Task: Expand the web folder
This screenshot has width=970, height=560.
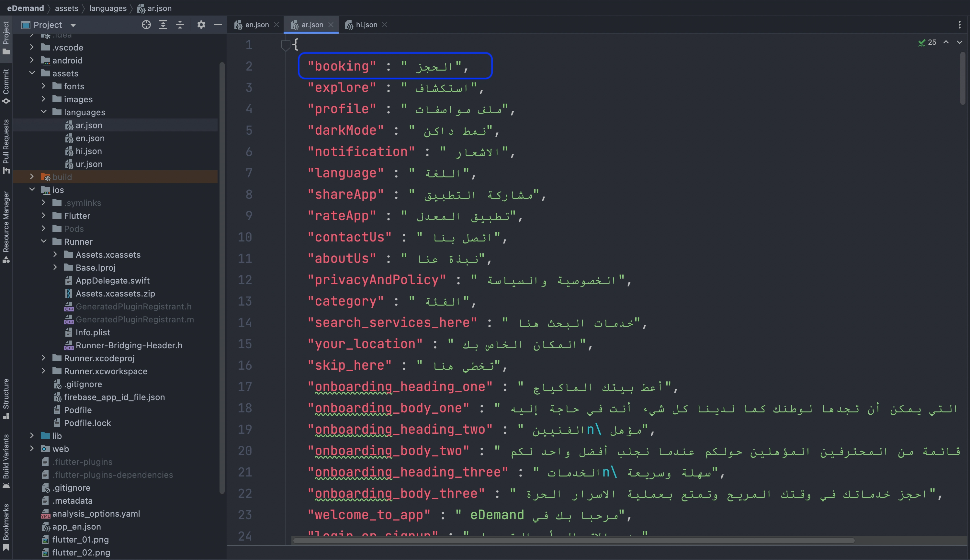Action: click(x=32, y=449)
